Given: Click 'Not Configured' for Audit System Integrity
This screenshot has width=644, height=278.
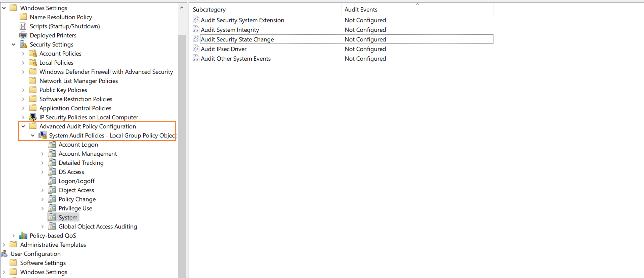Looking at the screenshot, I should (x=365, y=30).
